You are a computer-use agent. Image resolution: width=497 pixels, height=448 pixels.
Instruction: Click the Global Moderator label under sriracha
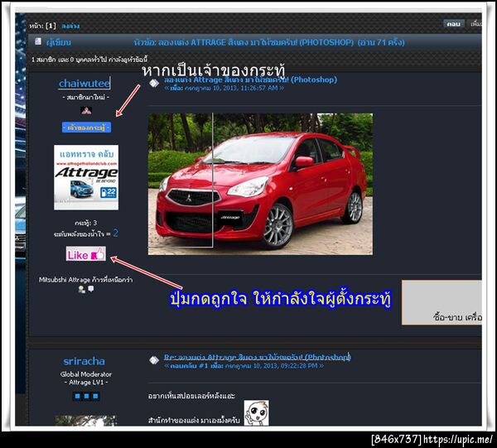pos(86,374)
